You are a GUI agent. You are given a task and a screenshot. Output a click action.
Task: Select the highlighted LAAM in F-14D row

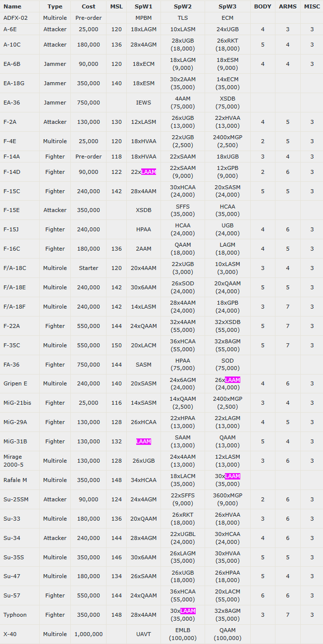tap(149, 172)
